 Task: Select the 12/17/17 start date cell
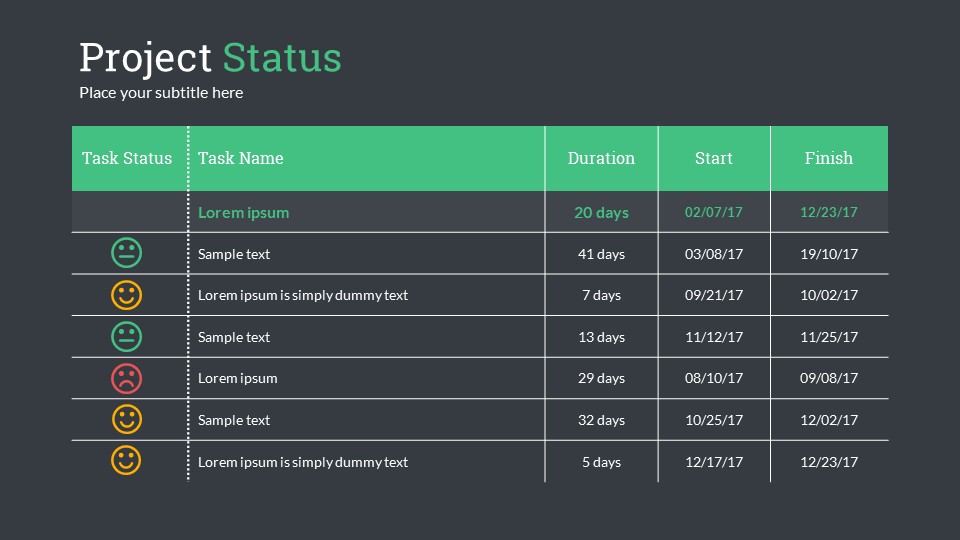pos(714,462)
